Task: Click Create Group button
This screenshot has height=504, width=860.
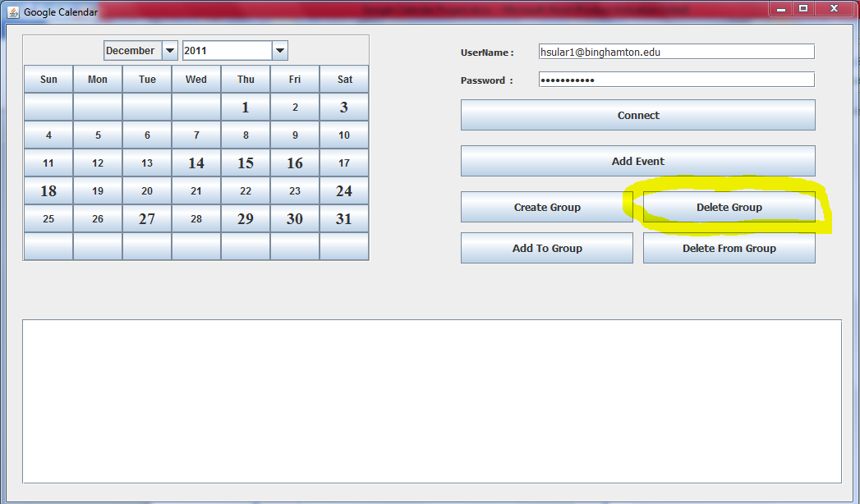Action: [546, 207]
